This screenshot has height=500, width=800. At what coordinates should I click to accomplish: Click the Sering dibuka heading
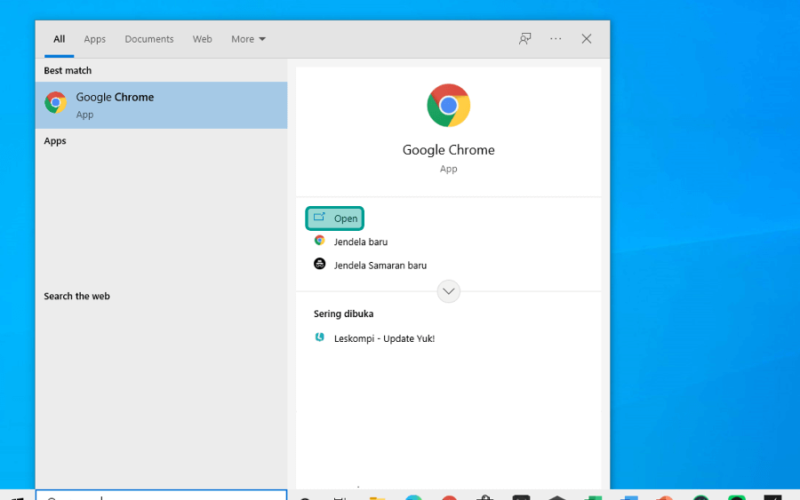[343, 314]
